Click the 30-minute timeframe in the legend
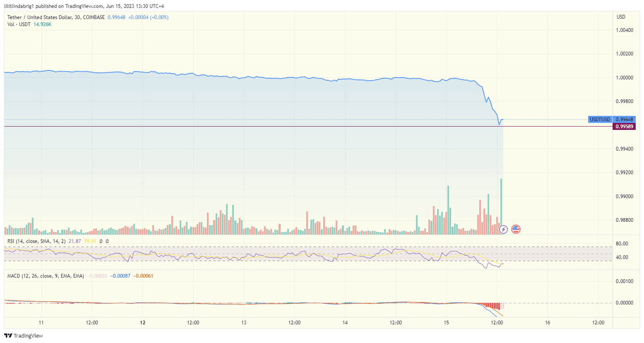This screenshot has height=343, width=644. pyautogui.click(x=74, y=17)
